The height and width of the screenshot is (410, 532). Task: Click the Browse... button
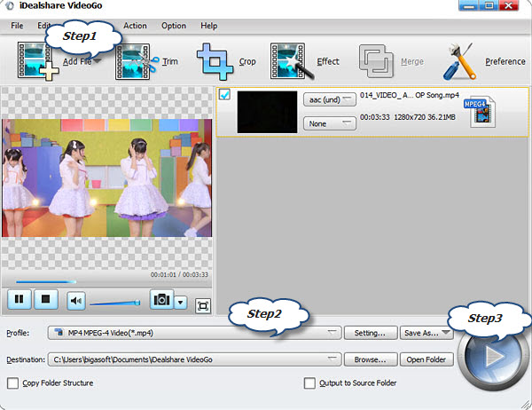(371, 359)
